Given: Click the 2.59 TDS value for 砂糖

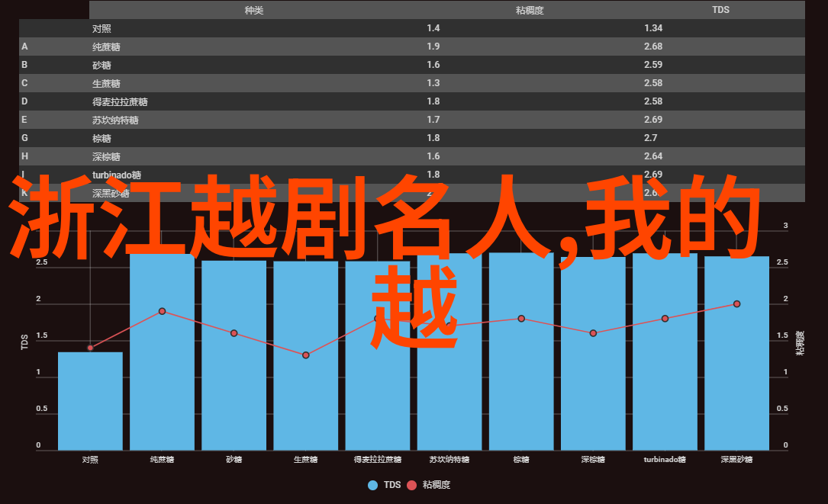Looking at the screenshot, I should coord(653,64).
